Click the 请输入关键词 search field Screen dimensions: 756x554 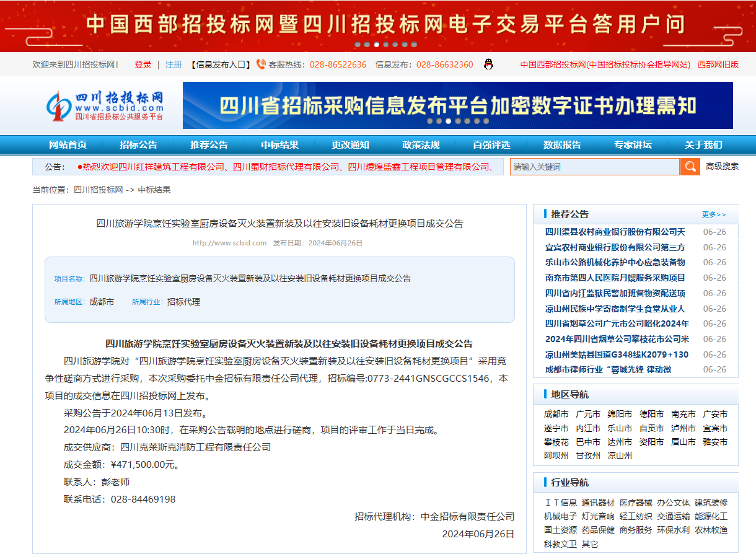[x=595, y=167]
